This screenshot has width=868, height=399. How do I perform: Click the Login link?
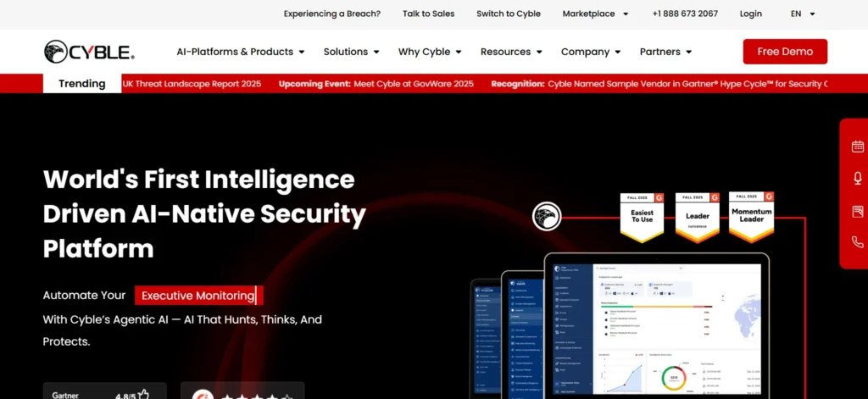[x=751, y=14]
